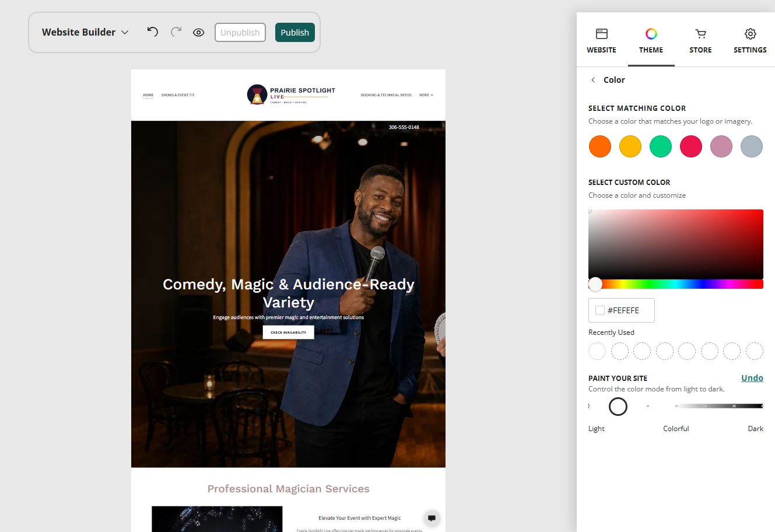Click the undo arrow icon
The image size is (775, 532).
coord(152,32)
